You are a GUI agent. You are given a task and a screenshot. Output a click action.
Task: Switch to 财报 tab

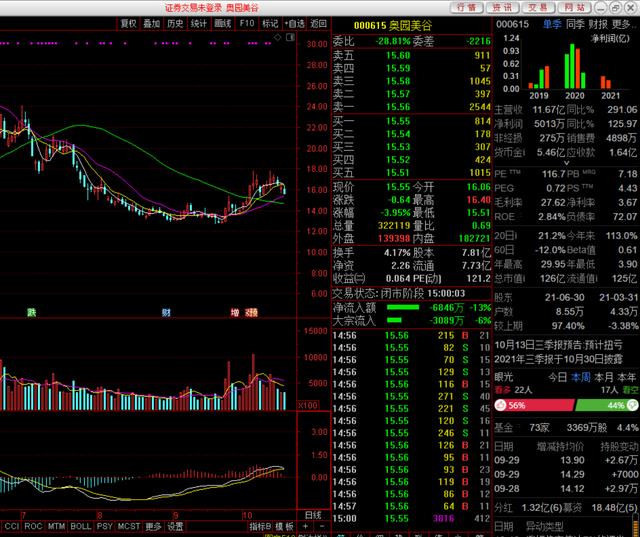click(598, 24)
